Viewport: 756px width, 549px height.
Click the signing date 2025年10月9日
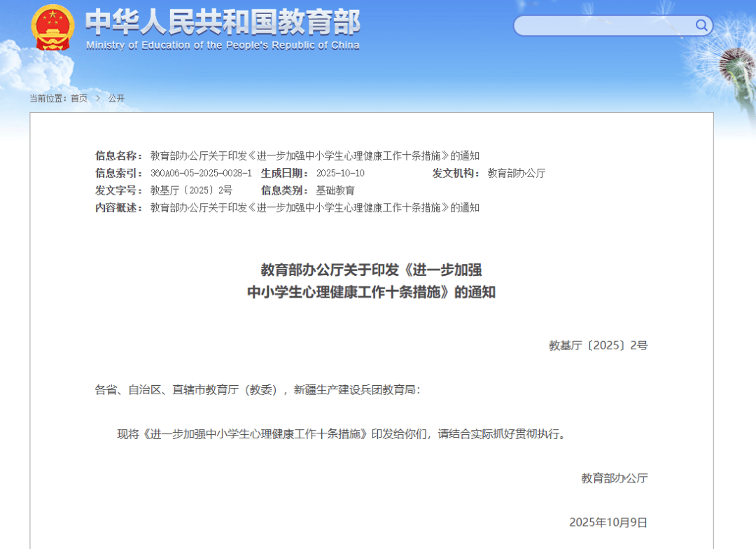[608, 522]
